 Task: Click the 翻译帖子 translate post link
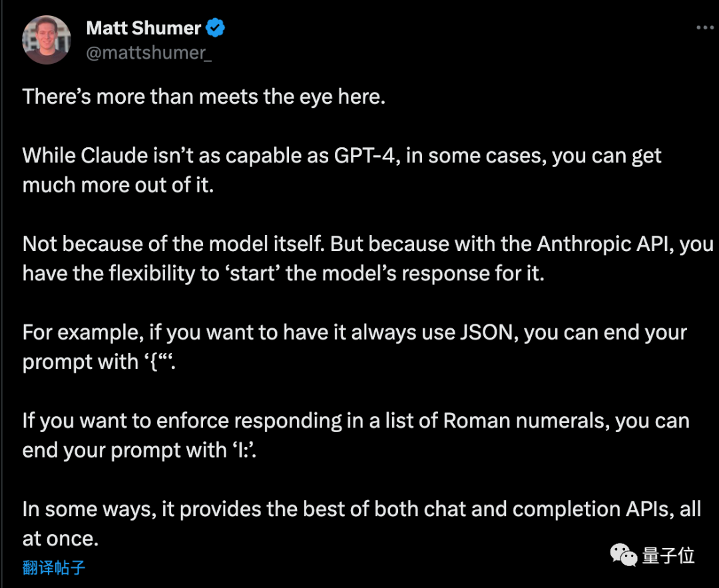click(x=54, y=568)
